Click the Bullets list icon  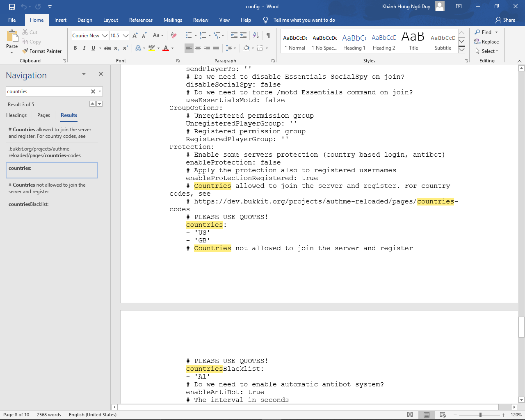(189, 36)
